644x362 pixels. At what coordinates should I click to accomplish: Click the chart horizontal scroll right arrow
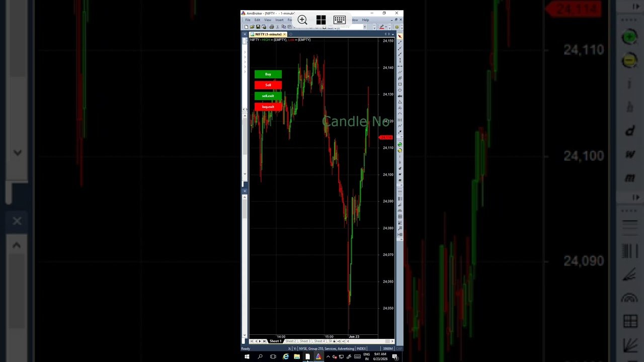pyautogui.click(x=392, y=341)
